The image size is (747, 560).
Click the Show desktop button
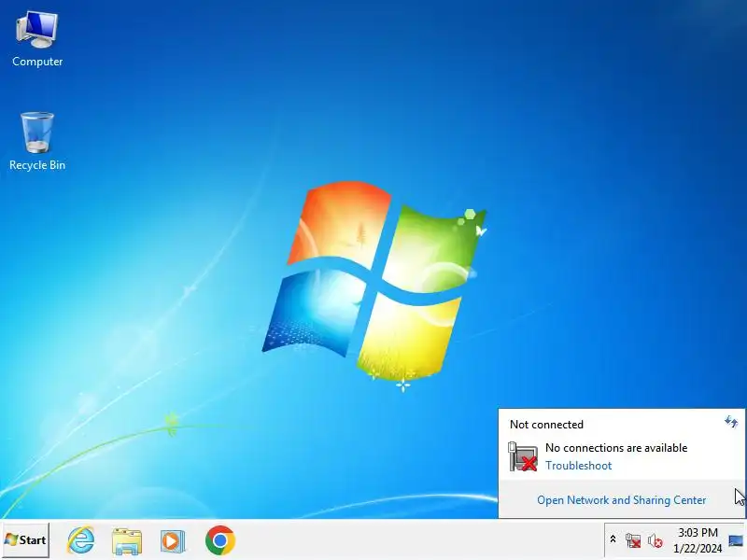tap(736, 540)
